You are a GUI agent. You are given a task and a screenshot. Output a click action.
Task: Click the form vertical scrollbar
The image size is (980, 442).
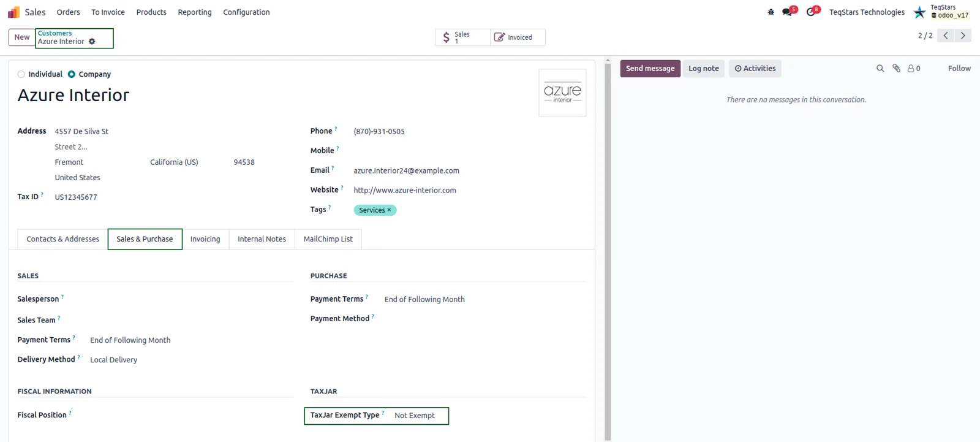608,251
